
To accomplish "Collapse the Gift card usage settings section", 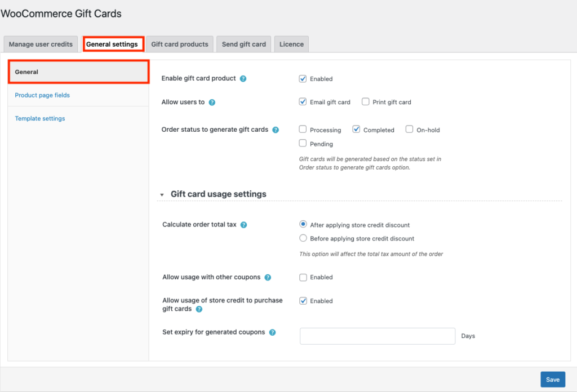I will click(x=162, y=194).
